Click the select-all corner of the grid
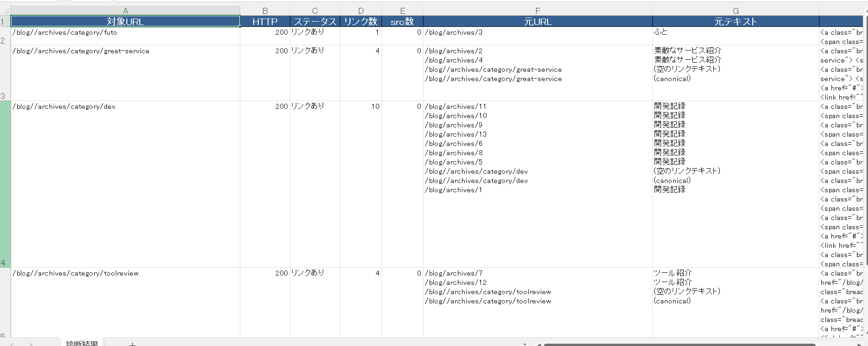 tap(5, 11)
